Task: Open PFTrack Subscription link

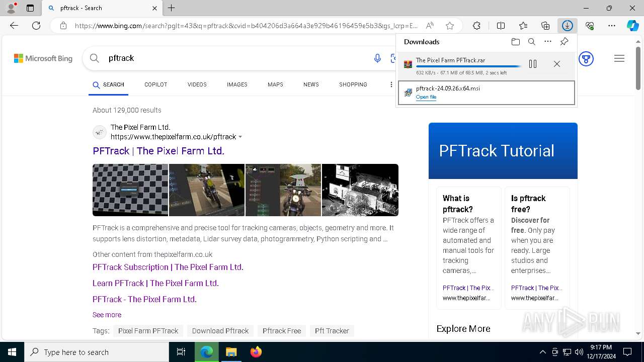Action: (x=168, y=267)
